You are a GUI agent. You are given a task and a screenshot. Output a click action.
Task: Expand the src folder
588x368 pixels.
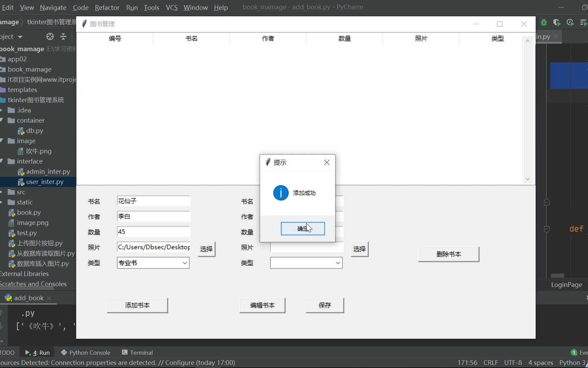coord(2,192)
